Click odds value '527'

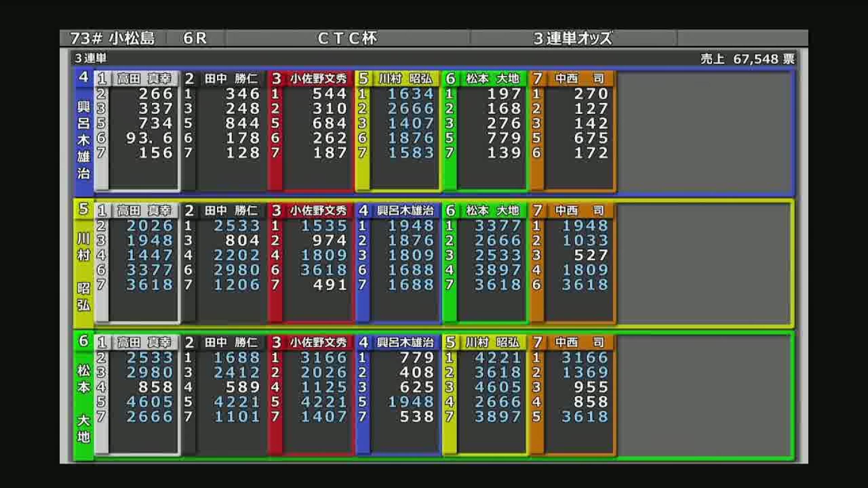[591, 255]
